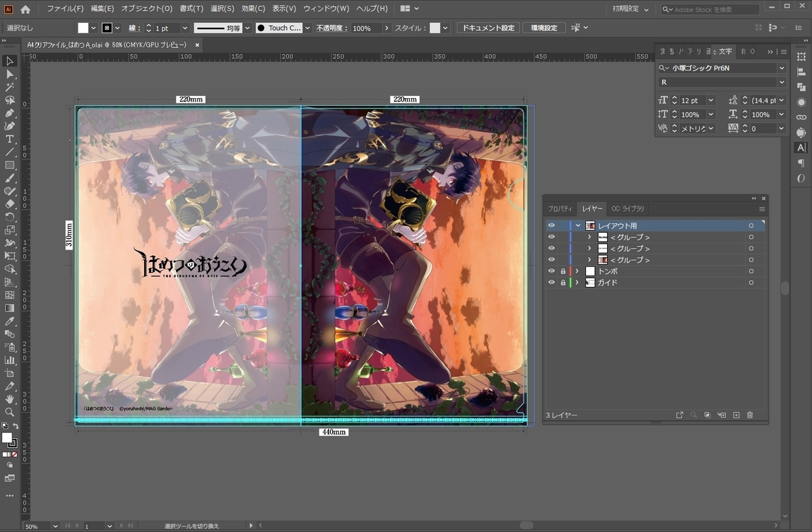Select the Gradient tool
Image resolution: width=812 pixels, height=532 pixels.
9,308
